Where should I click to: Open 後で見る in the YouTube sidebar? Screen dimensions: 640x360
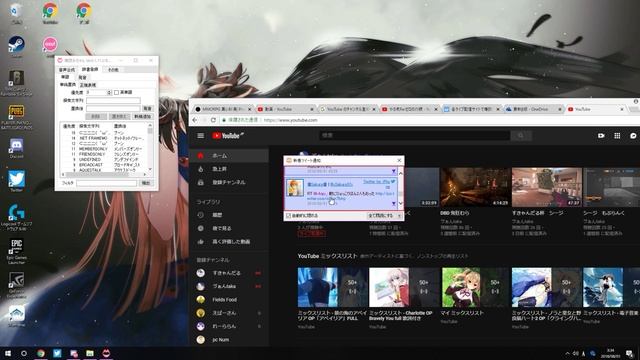point(229,228)
